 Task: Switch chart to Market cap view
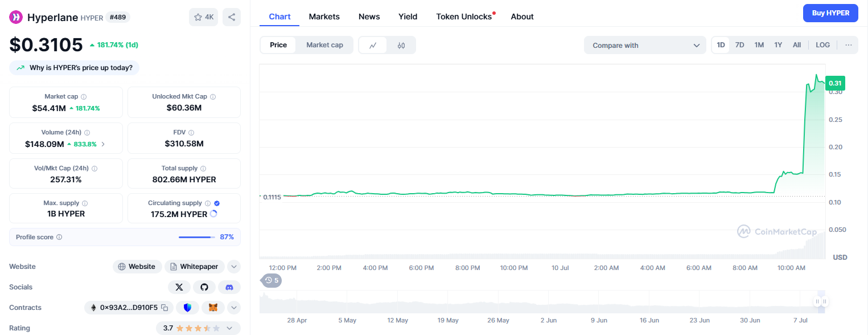click(x=324, y=44)
